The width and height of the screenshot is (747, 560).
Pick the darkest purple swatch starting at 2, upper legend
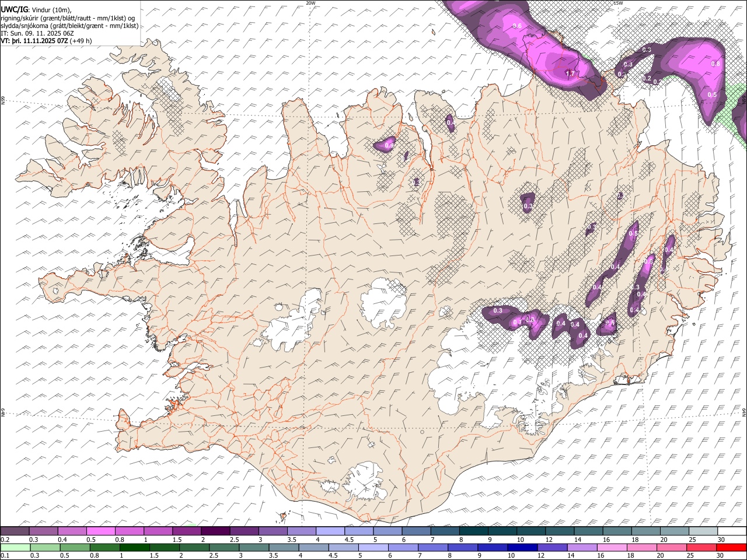pos(215,531)
